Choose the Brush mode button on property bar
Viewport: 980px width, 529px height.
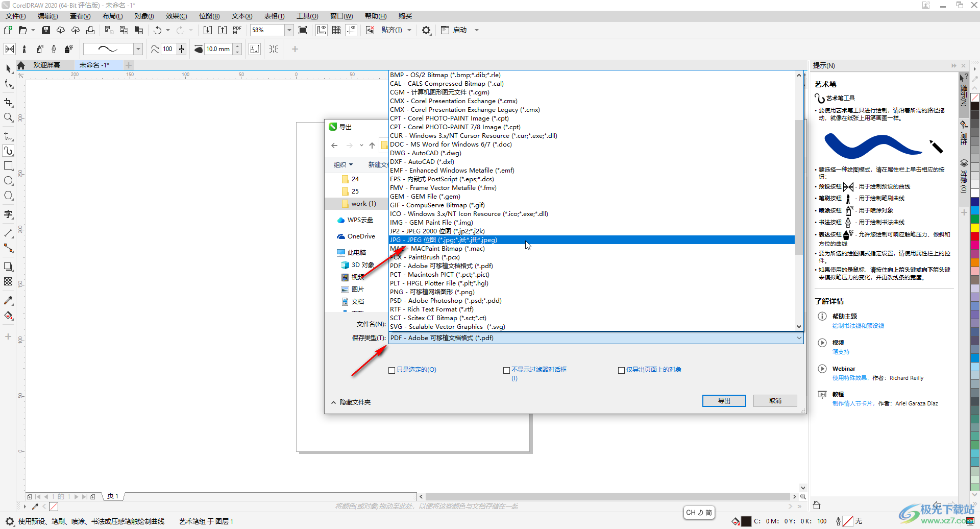(x=24, y=49)
